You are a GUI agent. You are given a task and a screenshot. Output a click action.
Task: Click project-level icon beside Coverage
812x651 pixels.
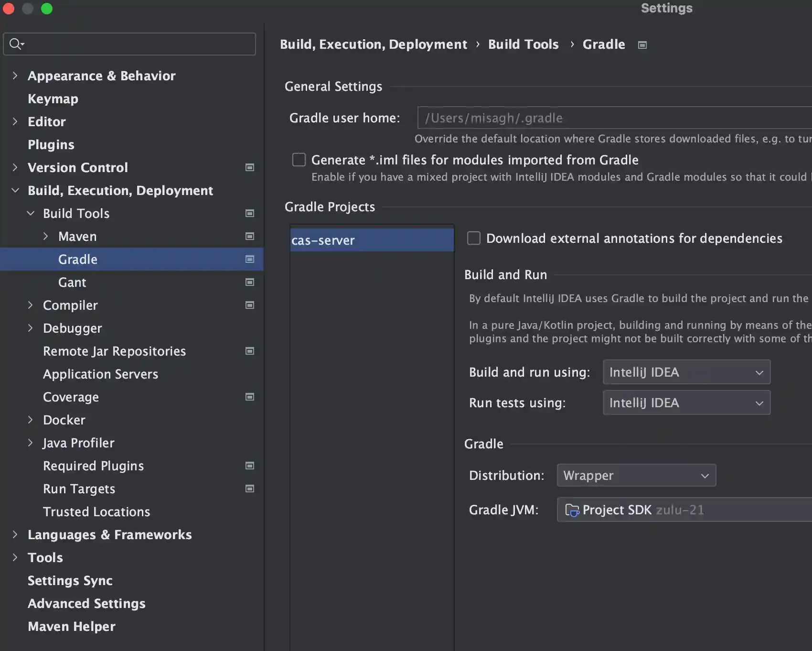point(249,397)
